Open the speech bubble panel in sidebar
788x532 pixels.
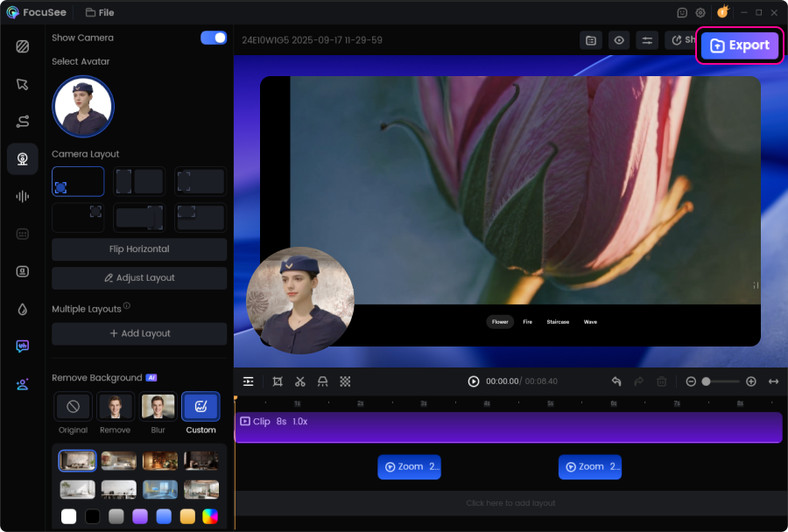point(23,346)
